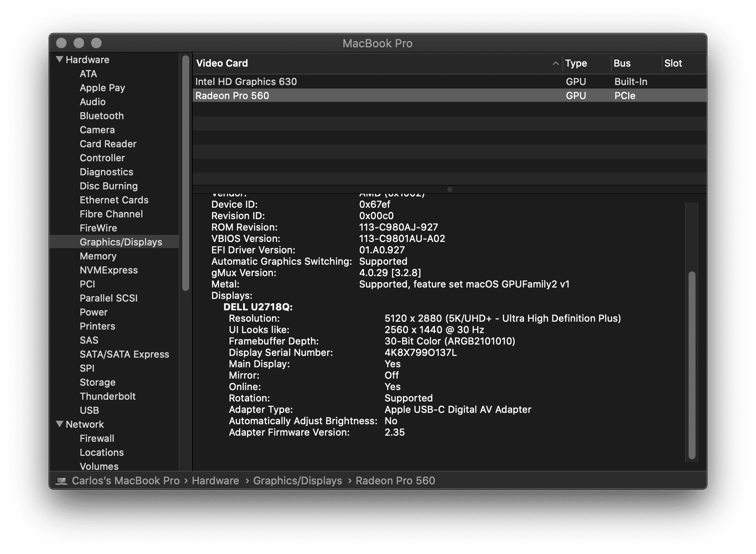Select Bluetooth in the Hardware list
The height and width of the screenshot is (554, 756).
[102, 116]
